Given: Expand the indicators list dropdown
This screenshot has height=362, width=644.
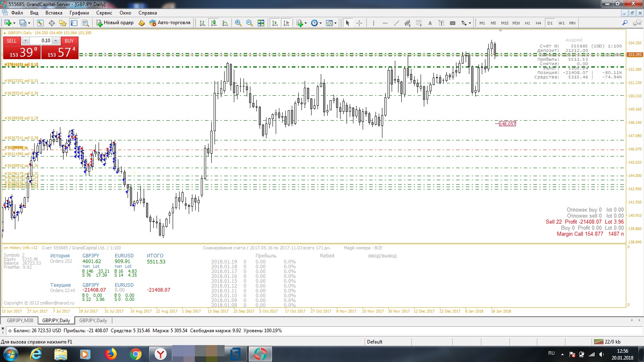Looking at the screenshot, I should (x=306, y=23).
